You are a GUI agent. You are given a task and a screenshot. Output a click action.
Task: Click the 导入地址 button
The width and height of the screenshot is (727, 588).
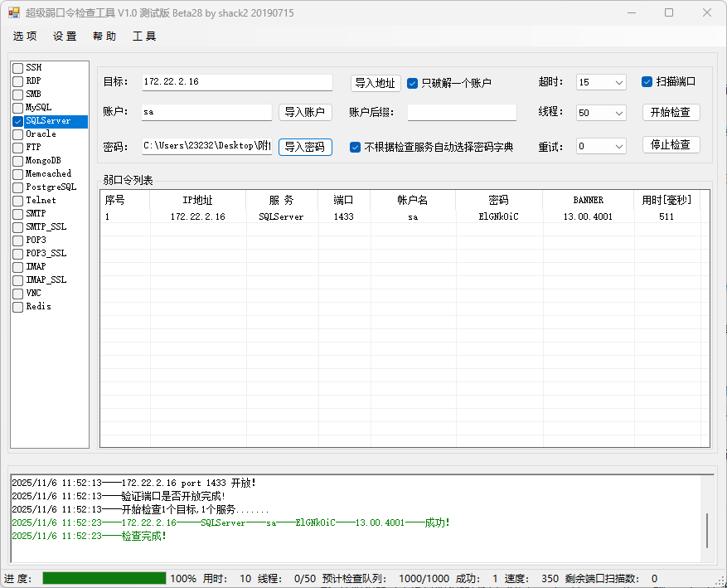click(x=376, y=83)
